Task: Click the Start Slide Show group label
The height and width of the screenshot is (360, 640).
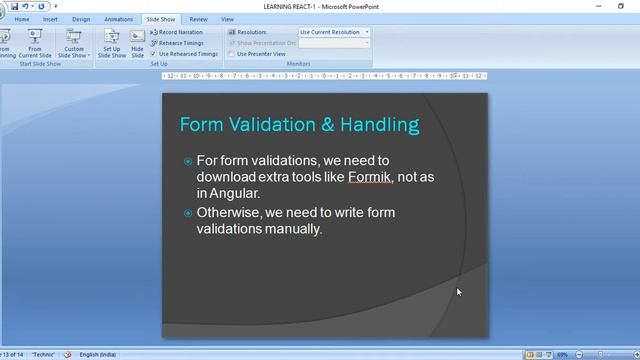Action: click(x=40, y=64)
